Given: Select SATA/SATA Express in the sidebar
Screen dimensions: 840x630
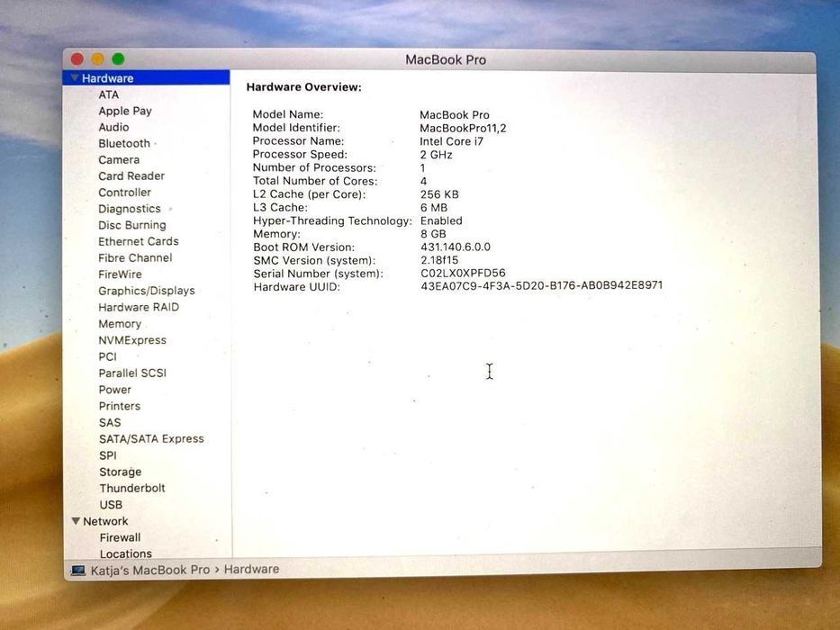Looking at the screenshot, I should pyautogui.click(x=151, y=439).
